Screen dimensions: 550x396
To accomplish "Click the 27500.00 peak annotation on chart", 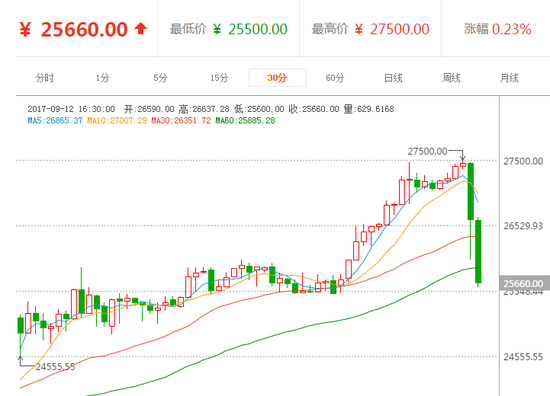I will (427, 152).
